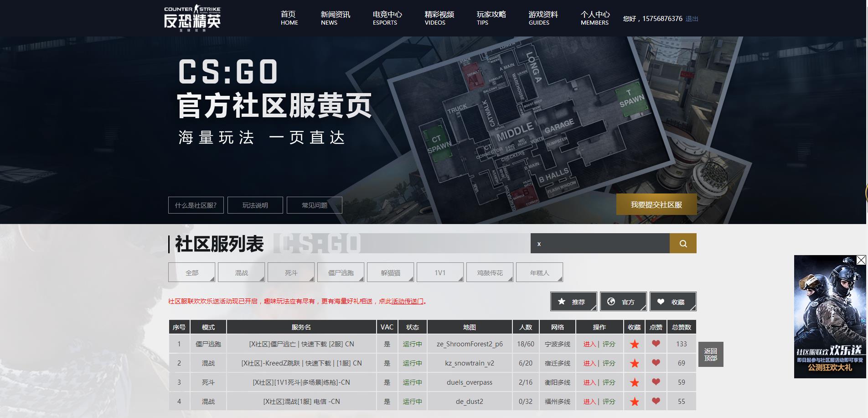Screen dimensions: 868x418
Task: Click the heart icon on 收藏 filter button
Action: tap(661, 301)
